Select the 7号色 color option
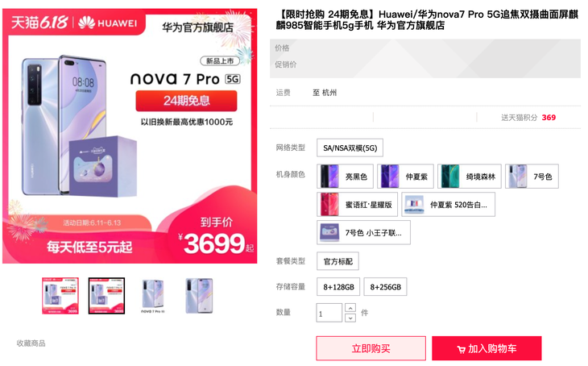This screenshot has height=366, width=588. (532, 176)
